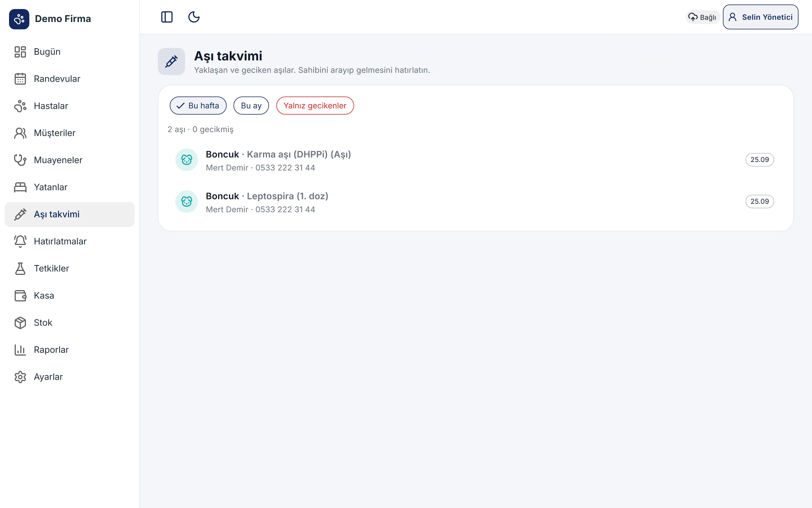Viewport: 812px width, 508px height.
Task: Open Ayarlar gear icon in sidebar
Action: click(x=20, y=377)
